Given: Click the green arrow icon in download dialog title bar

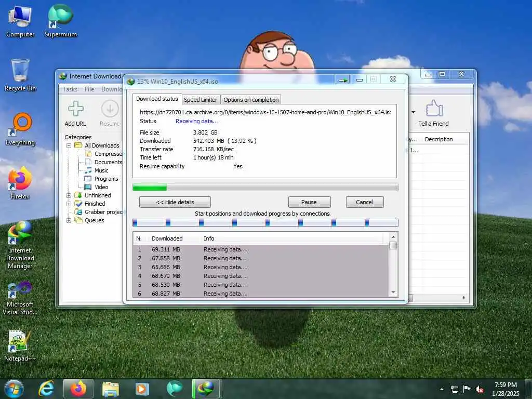Looking at the screenshot, I should (343, 80).
